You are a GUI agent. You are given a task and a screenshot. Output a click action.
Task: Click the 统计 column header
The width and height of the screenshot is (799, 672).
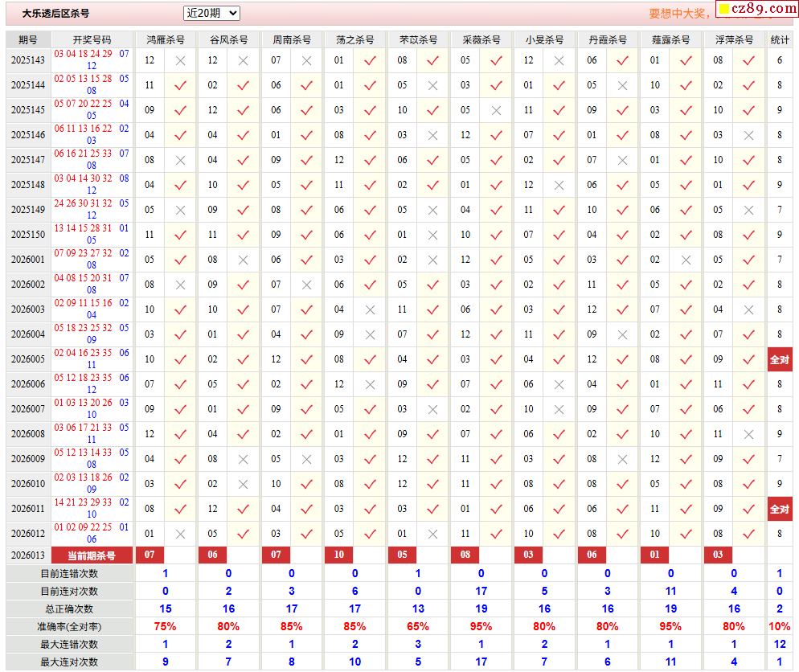pos(780,39)
